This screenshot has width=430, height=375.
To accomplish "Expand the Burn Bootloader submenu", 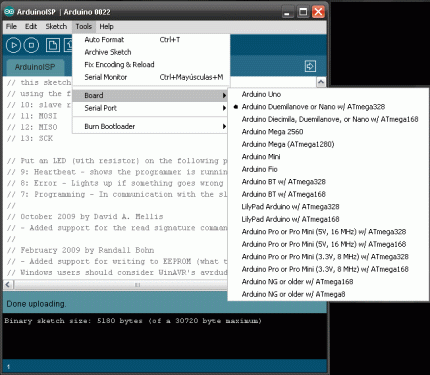I will tap(150, 126).
